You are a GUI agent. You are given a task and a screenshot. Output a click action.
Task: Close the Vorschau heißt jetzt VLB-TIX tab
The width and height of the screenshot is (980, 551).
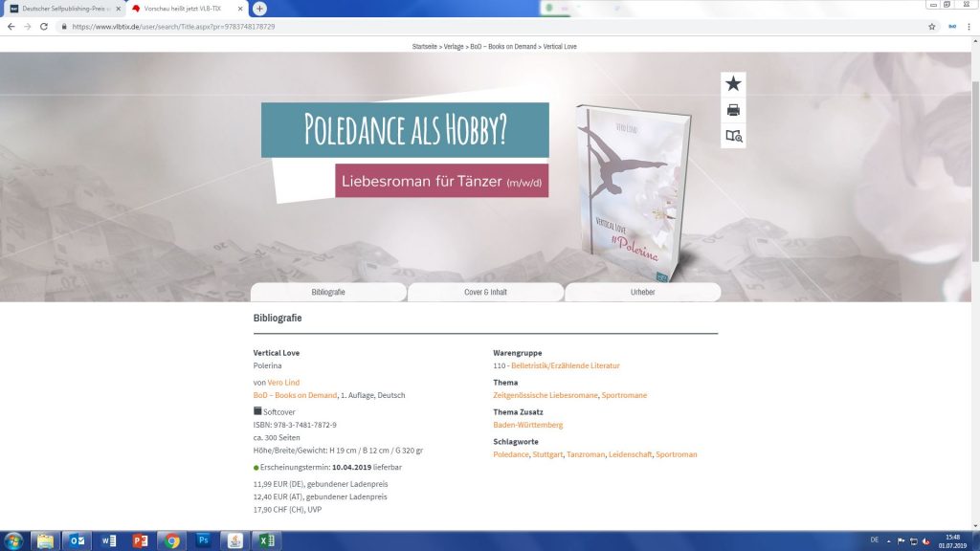coord(240,9)
